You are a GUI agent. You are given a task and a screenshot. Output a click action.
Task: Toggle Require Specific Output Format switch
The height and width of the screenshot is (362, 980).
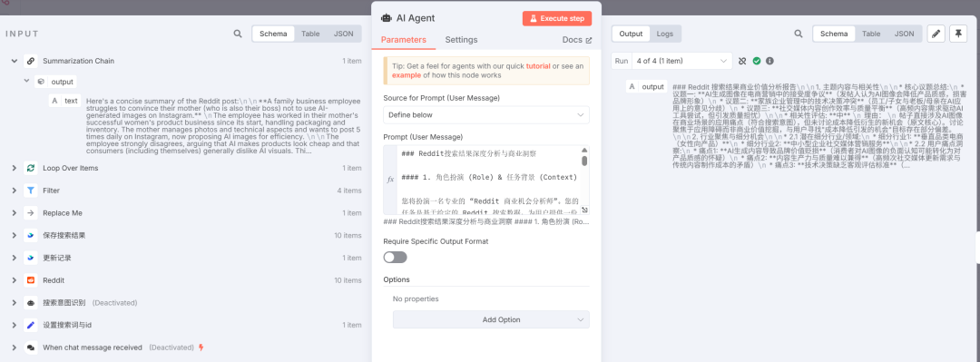[395, 257]
